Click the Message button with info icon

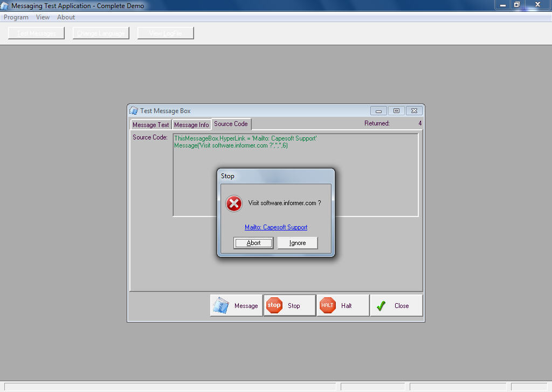[x=236, y=305]
